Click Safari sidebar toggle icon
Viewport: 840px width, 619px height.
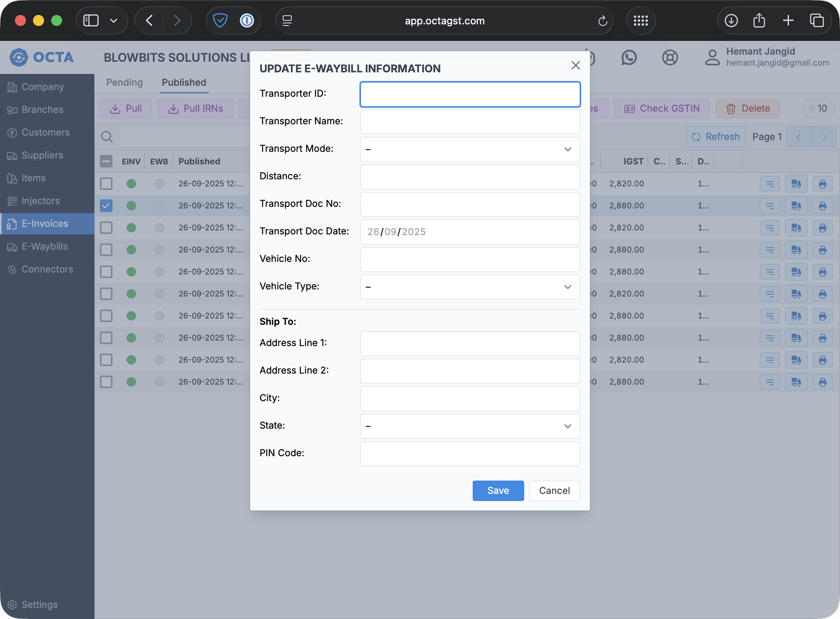[x=91, y=20]
